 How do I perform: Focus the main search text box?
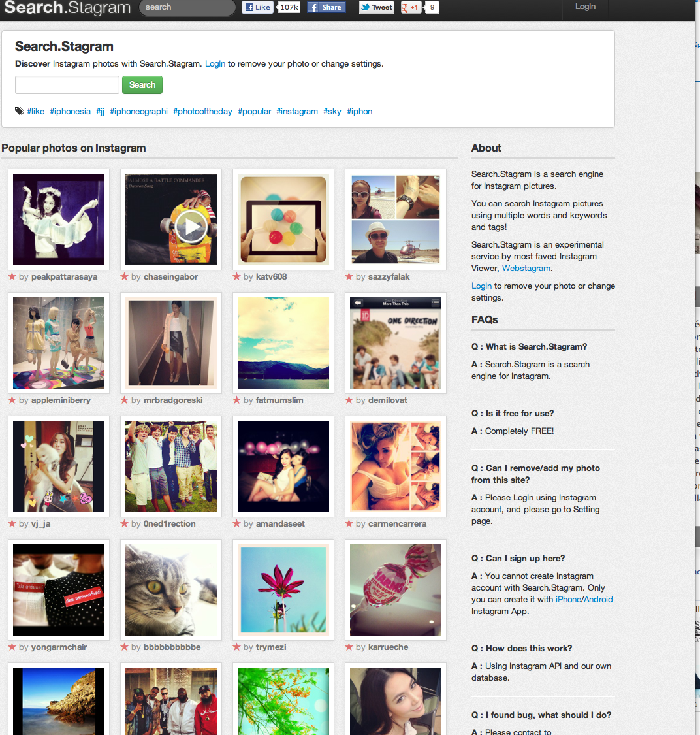pos(67,85)
